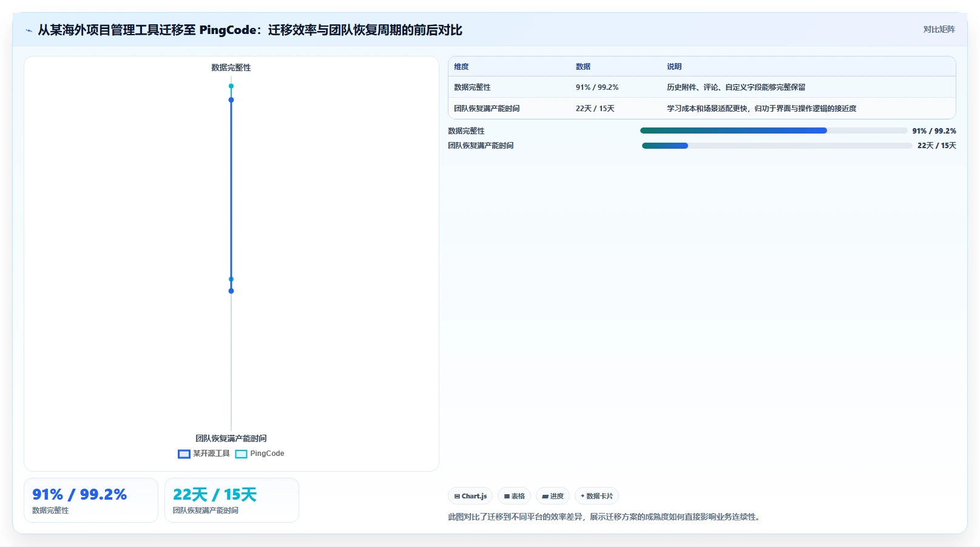Click the 对比矩阵 label at top right
Viewport: 980px width, 547px height.
939,29
